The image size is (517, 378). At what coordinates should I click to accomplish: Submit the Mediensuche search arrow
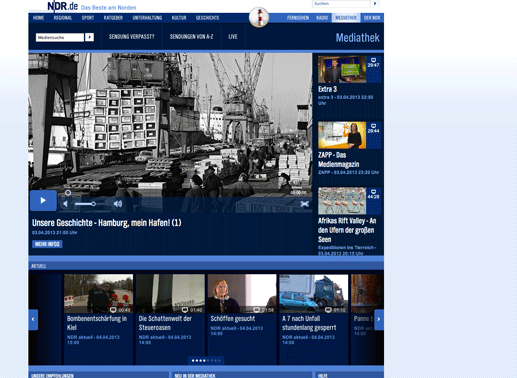pyautogui.click(x=89, y=37)
